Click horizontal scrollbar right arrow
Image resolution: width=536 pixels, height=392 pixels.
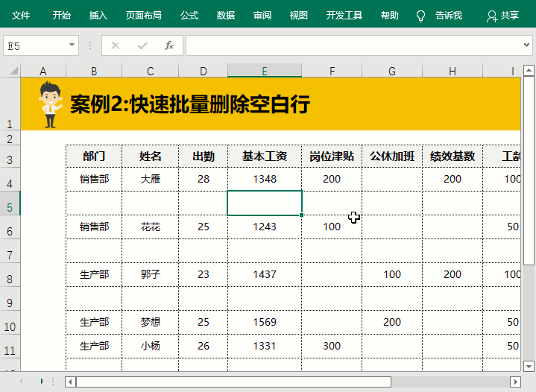click(x=514, y=382)
